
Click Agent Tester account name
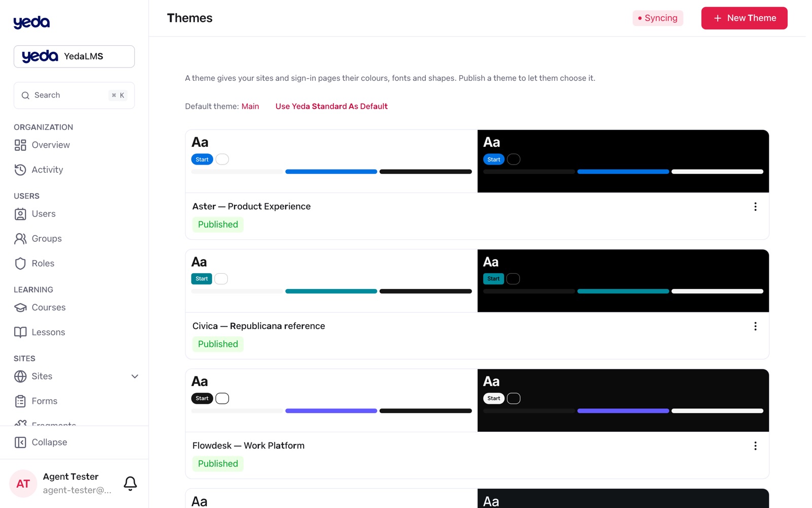[x=71, y=477]
